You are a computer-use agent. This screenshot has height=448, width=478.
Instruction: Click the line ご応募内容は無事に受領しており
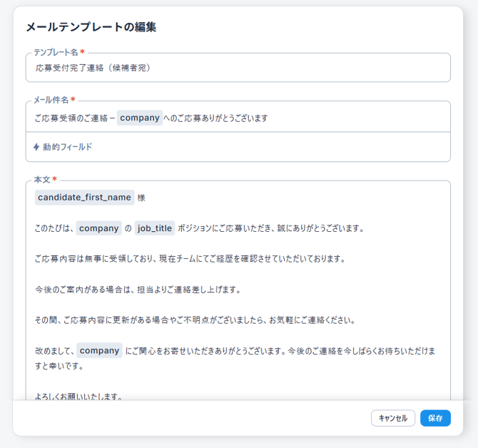pyautogui.click(x=190, y=259)
